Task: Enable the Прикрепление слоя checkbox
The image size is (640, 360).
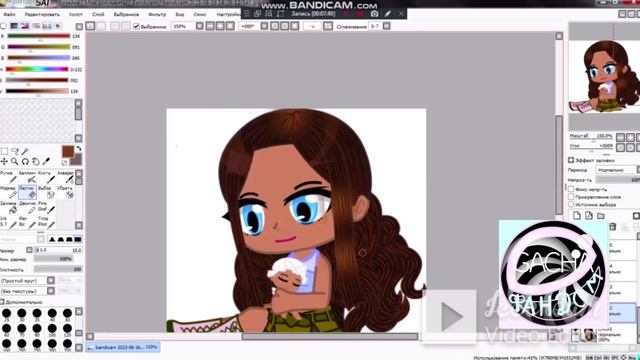Action: (x=571, y=197)
